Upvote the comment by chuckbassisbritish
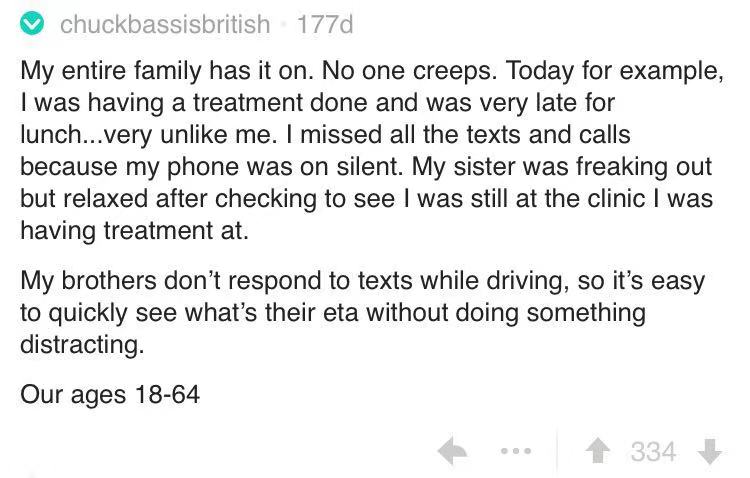 point(598,451)
